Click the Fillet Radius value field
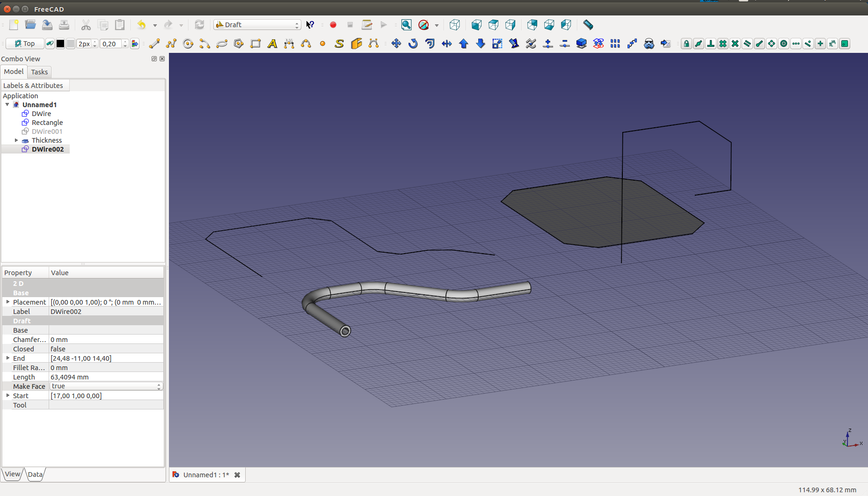Screen dimensions: 868x496 (x=106, y=368)
